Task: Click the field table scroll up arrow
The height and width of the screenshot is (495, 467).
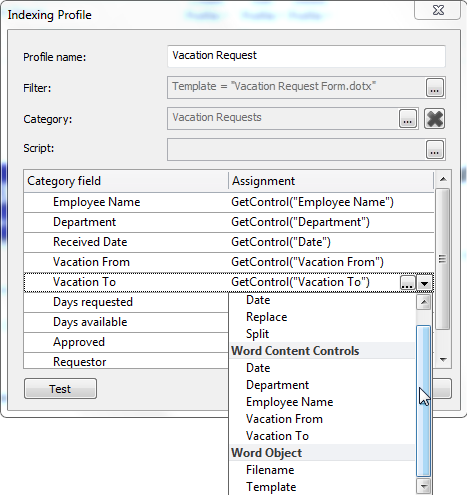Action: click(x=443, y=179)
